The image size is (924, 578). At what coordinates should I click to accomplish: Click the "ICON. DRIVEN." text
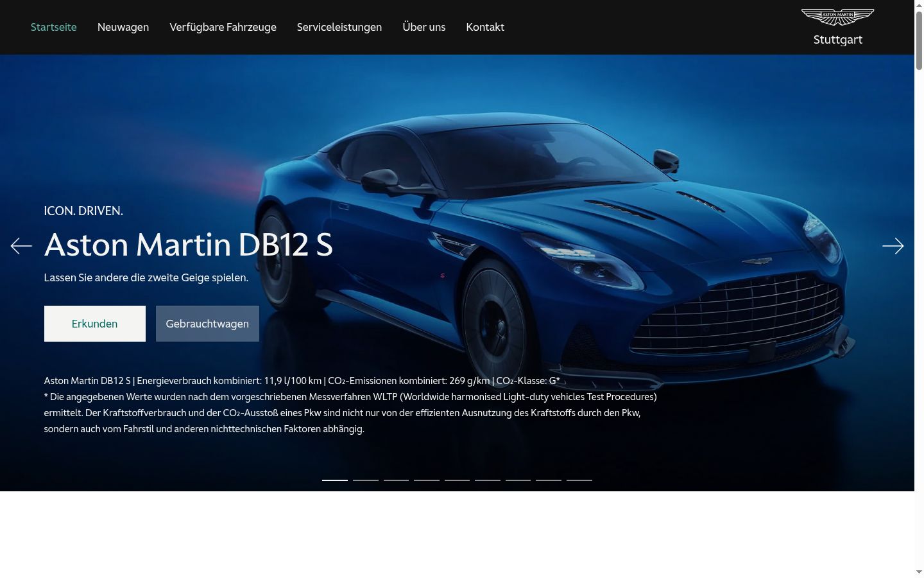tap(83, 211)
